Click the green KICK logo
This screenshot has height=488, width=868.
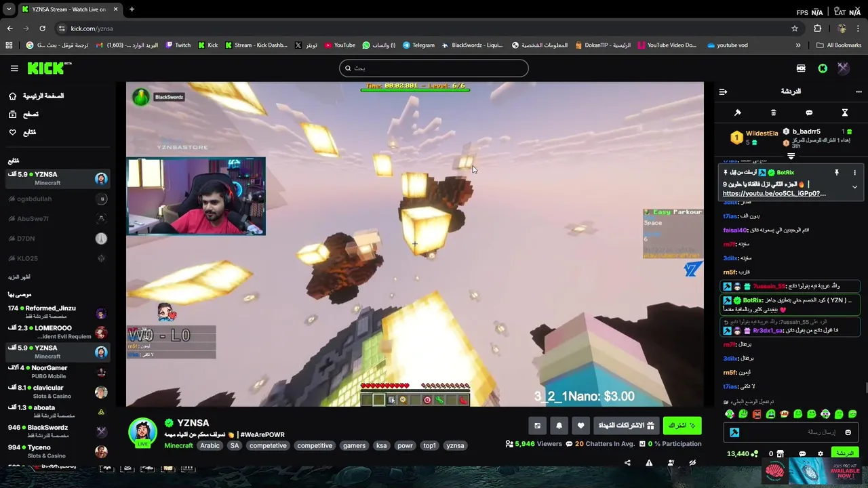pos(49,68)
